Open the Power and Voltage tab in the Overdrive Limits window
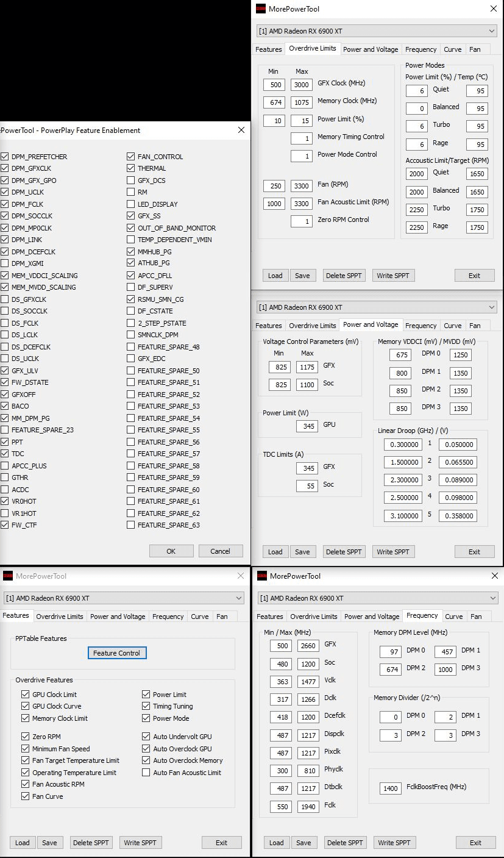 click(x=371, y=49)
